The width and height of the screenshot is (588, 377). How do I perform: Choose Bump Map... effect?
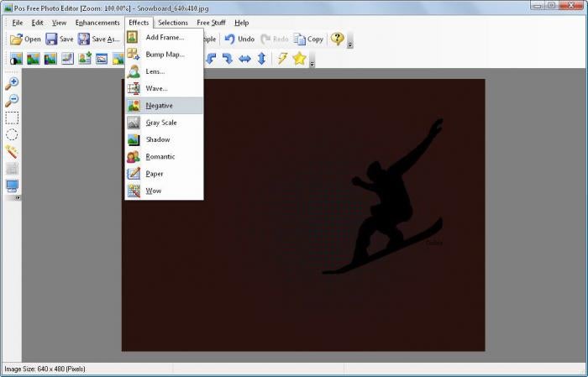tap(165, 55)
